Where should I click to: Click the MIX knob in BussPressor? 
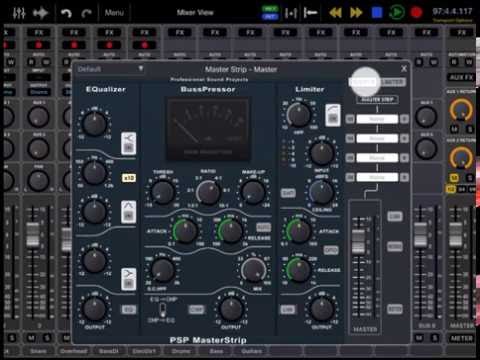click(x=254, y=270)
